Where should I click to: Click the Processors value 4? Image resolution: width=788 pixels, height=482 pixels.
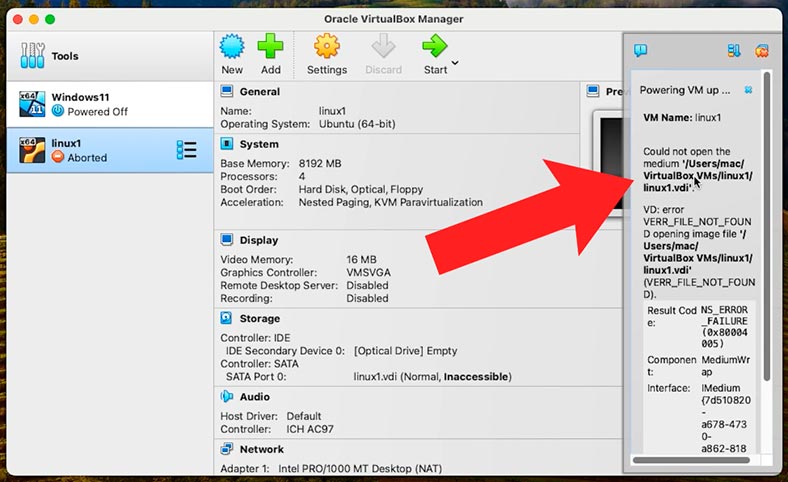pyautogui.click(x=302, y=176)
